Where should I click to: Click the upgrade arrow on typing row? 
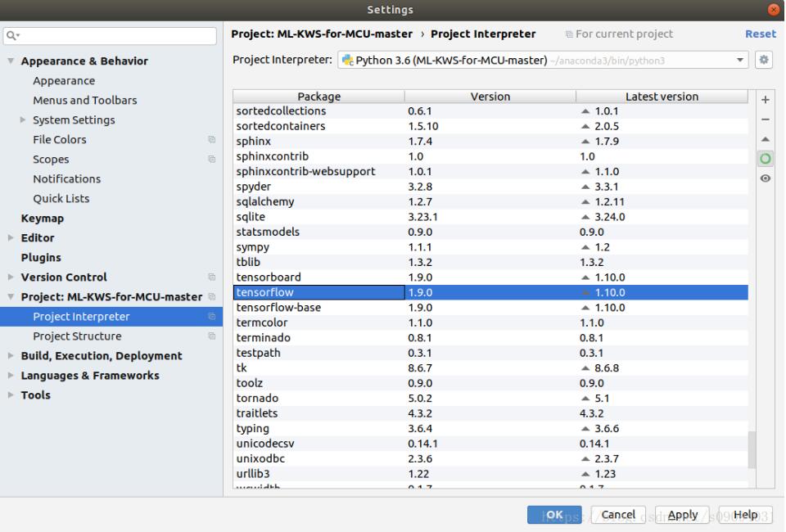click(585, 428)
